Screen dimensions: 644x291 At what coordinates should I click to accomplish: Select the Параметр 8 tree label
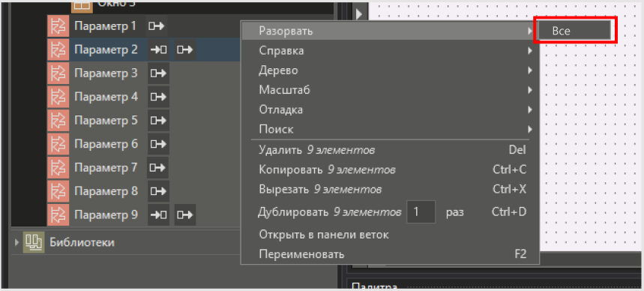pyautogui.click(x=106, y=191)
